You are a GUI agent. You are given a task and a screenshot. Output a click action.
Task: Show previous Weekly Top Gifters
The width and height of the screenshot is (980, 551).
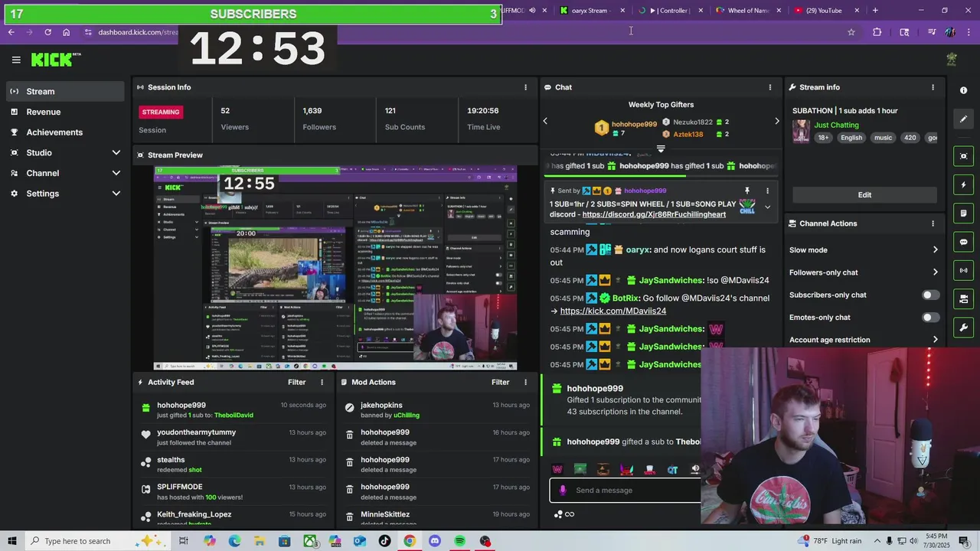coord(545,121)
